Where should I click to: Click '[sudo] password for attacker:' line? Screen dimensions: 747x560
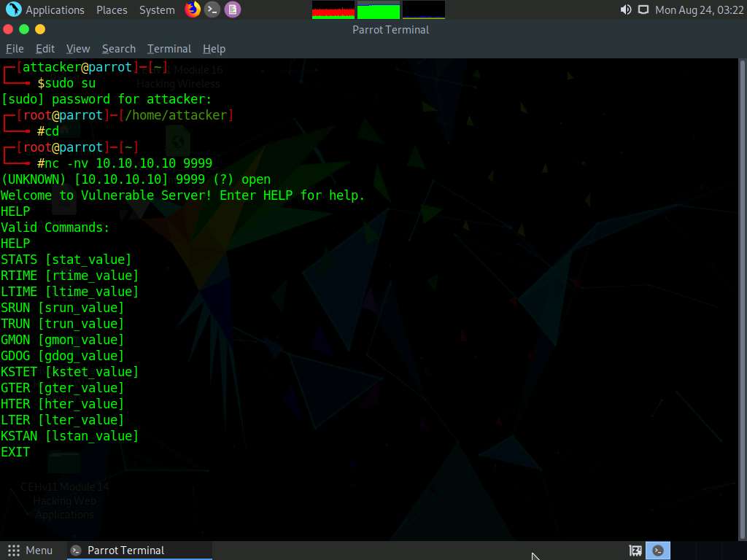pyautogui.click(x=107, y=99)
